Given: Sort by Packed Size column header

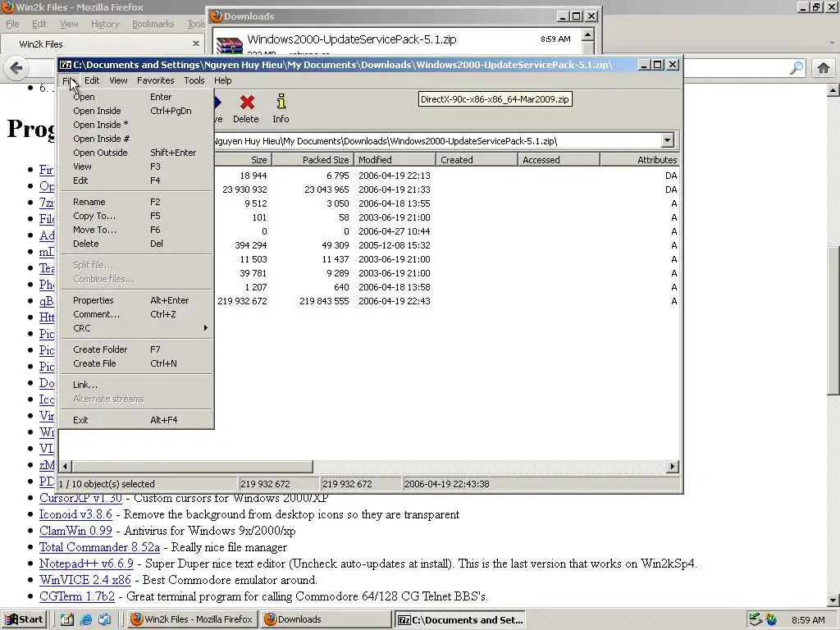Looking at the screenshot, I should (x=313, y=160).
